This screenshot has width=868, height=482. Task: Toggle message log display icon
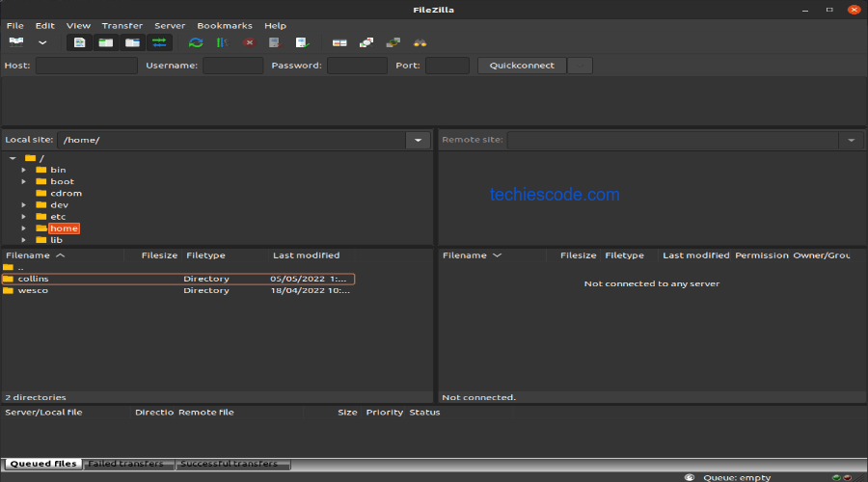79,42
